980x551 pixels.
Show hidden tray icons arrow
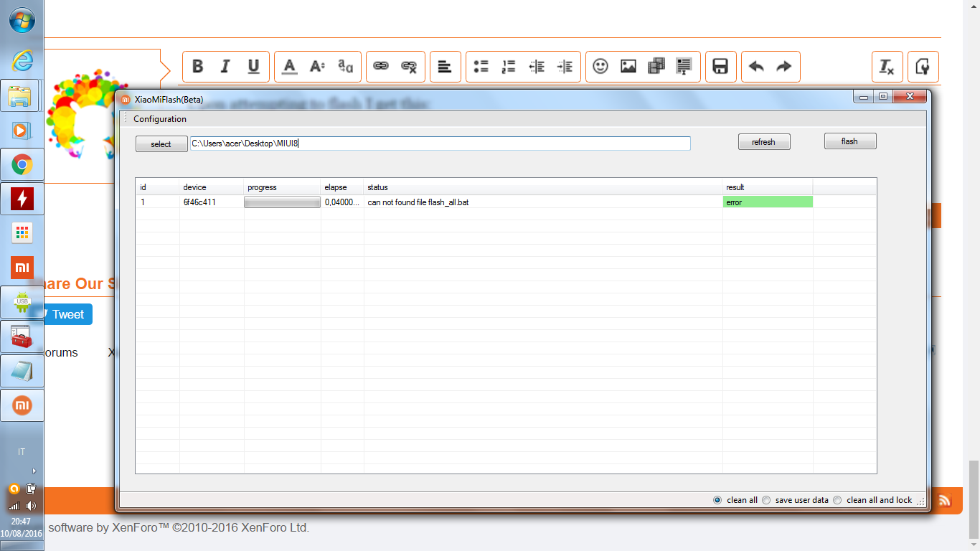[x=34, y=471]
